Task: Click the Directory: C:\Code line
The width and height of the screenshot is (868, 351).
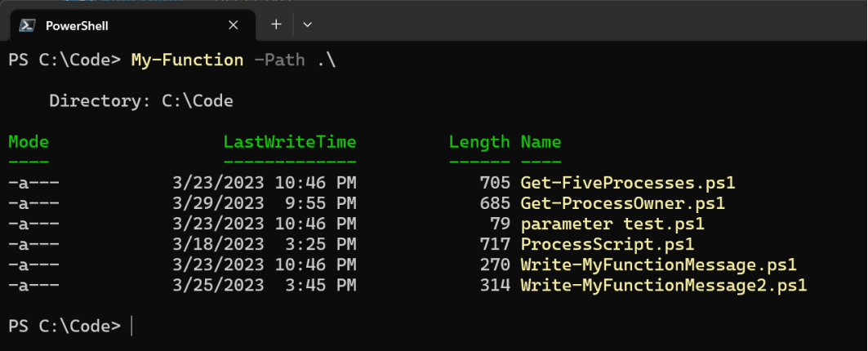Action: (x=141, y=100)
